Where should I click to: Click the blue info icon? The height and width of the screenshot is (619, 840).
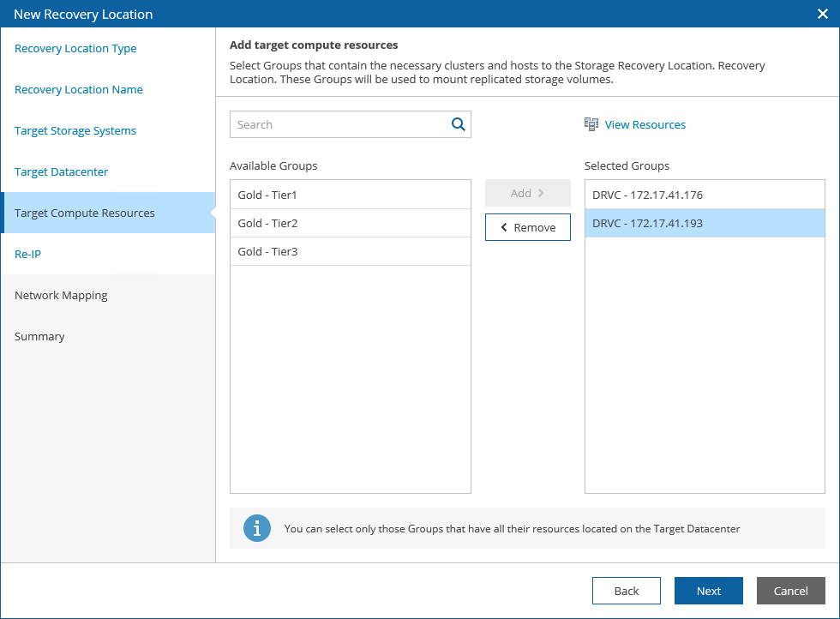257,528
